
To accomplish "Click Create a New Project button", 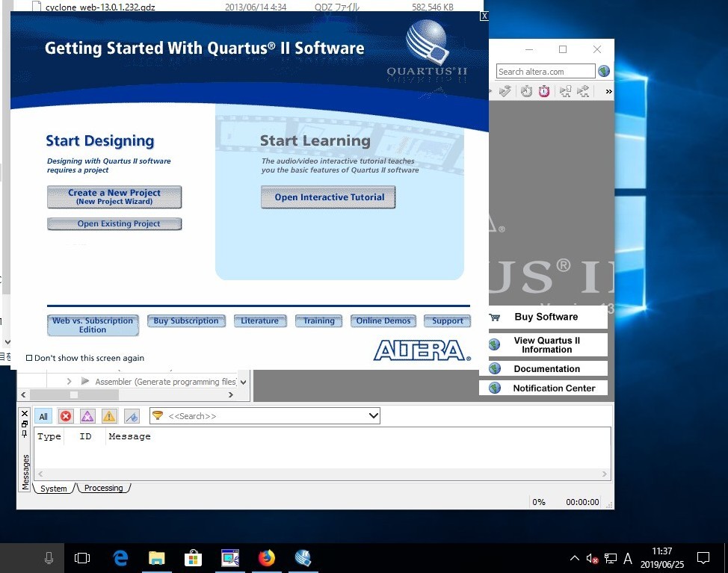I will coord(114,196).
